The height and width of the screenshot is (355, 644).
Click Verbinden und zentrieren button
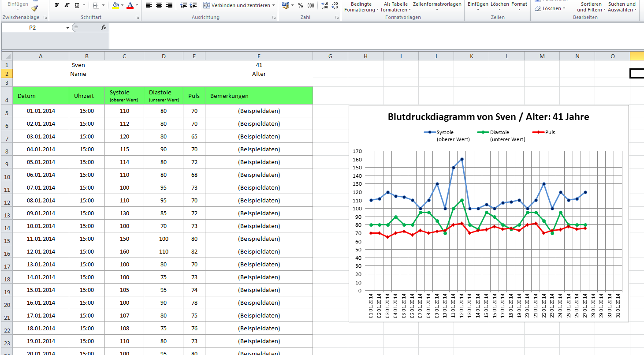(x=237, y=5)
